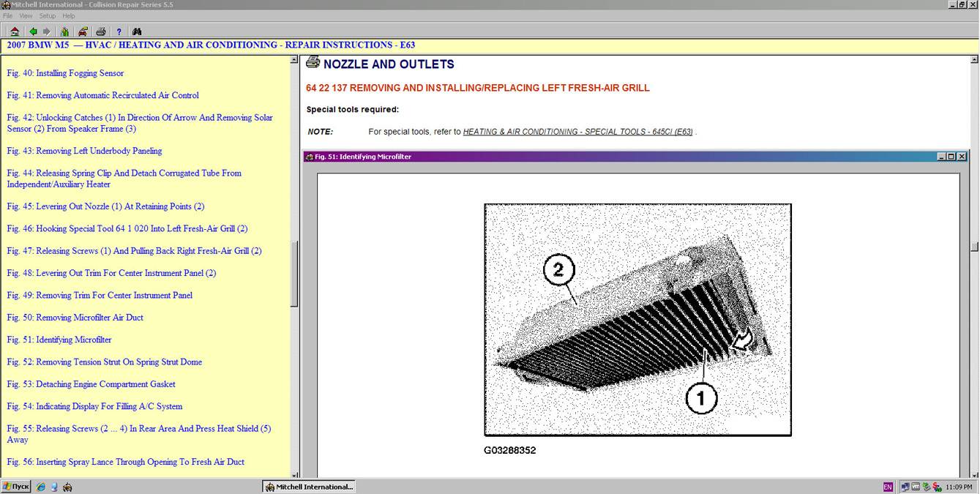Maximize the Fig. 51 figure window
This screenshot has height=494, width=980.
(951, 157)
